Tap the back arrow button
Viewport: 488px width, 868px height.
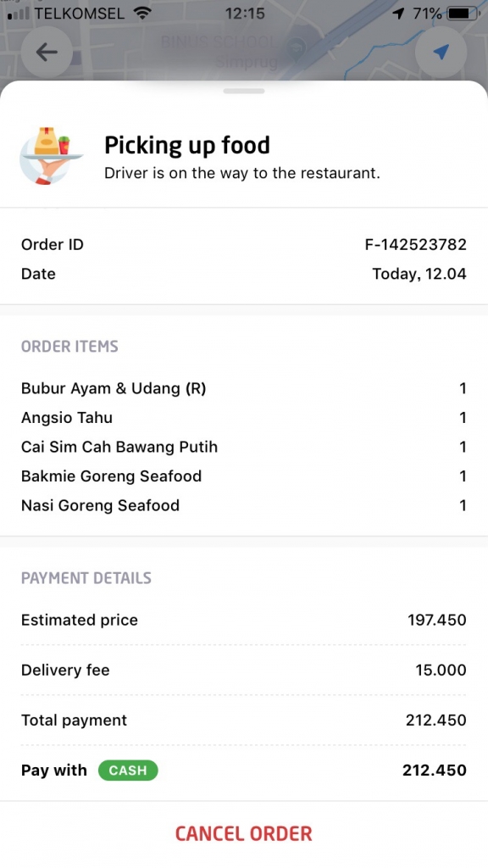47,52
